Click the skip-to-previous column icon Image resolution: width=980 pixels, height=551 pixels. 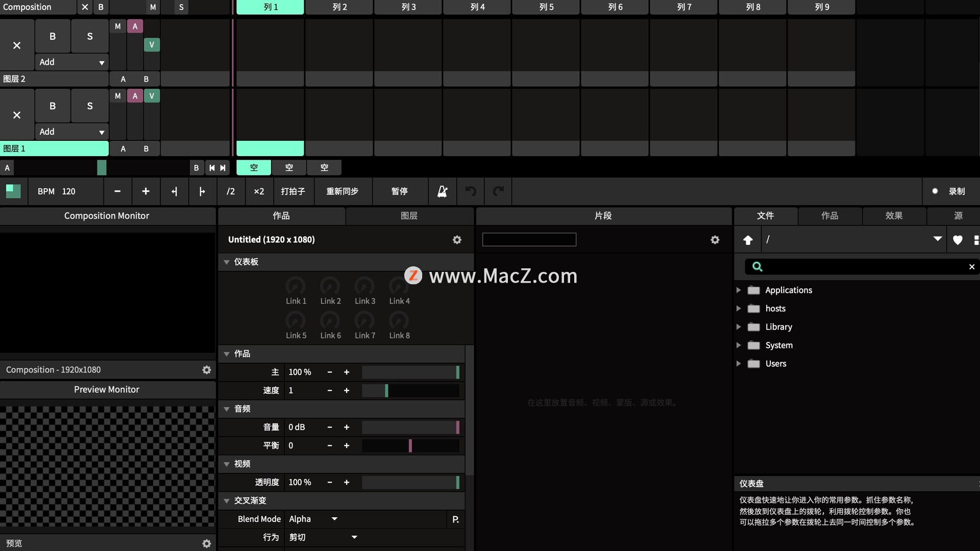(x=212, y=168)
